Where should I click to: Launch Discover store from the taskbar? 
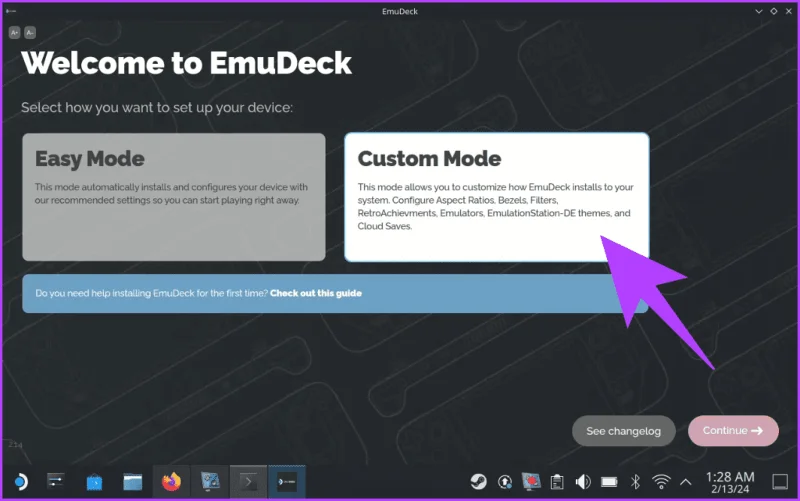coord(94,482)
